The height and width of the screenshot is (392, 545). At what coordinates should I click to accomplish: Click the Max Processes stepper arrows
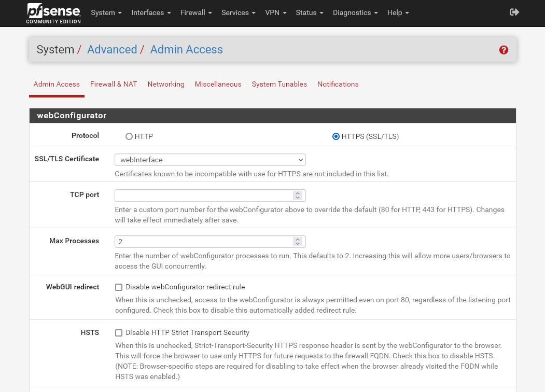pos(297,242)
